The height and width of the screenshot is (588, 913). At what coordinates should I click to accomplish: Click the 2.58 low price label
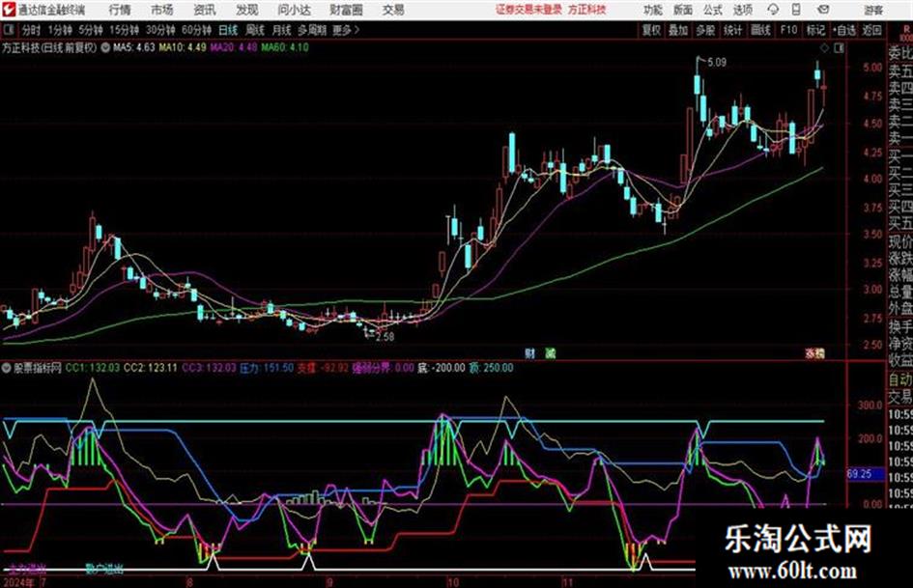pos(385,337)
